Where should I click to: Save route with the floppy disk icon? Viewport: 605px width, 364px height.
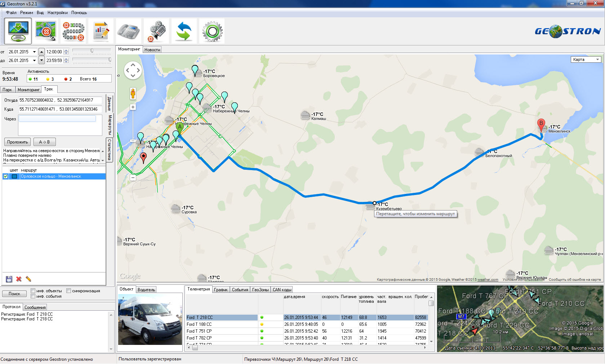(9, 279)
